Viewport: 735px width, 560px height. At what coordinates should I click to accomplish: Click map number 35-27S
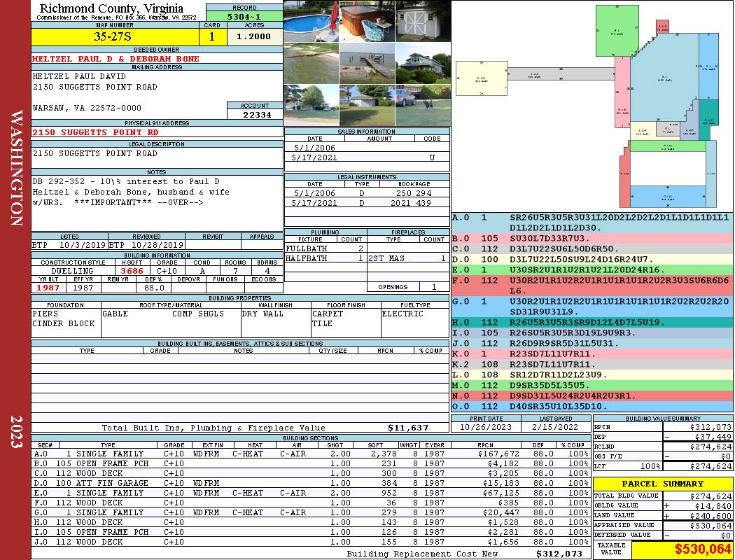tap(113, 36)
